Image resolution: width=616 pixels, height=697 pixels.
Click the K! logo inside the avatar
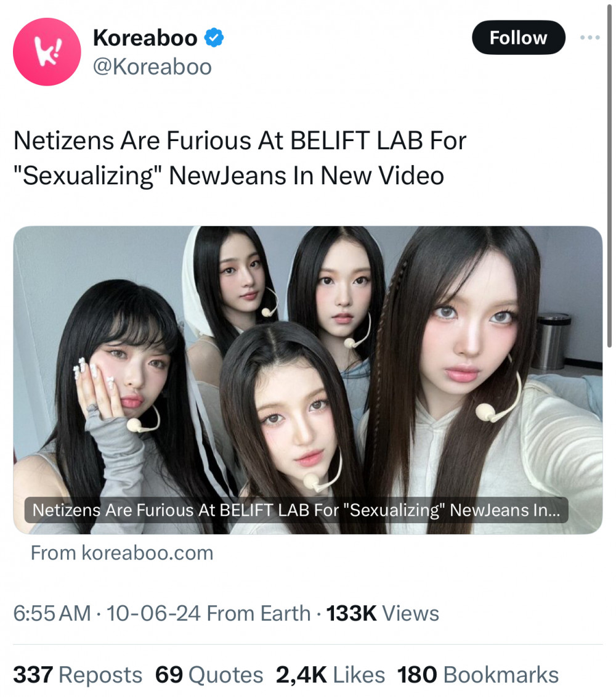tap(48, 51)
